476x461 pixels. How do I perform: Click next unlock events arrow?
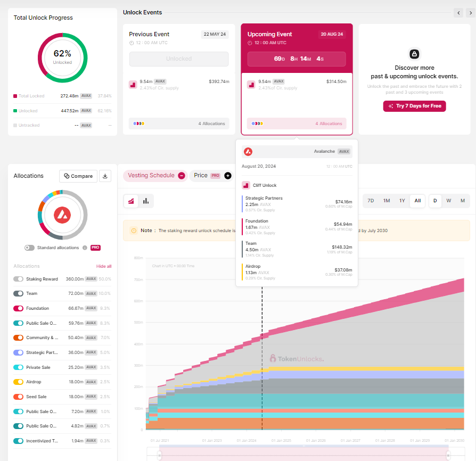(x=470, y=13)
